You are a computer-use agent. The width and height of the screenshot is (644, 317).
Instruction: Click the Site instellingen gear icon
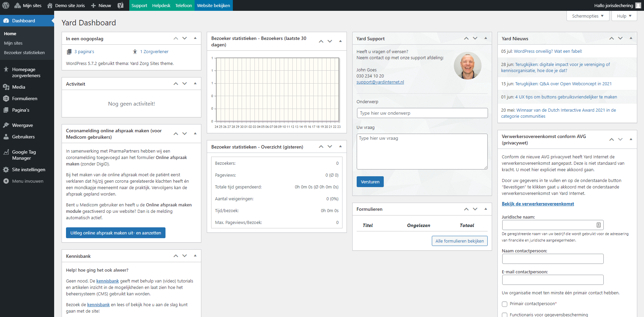(x=6, y=169)
